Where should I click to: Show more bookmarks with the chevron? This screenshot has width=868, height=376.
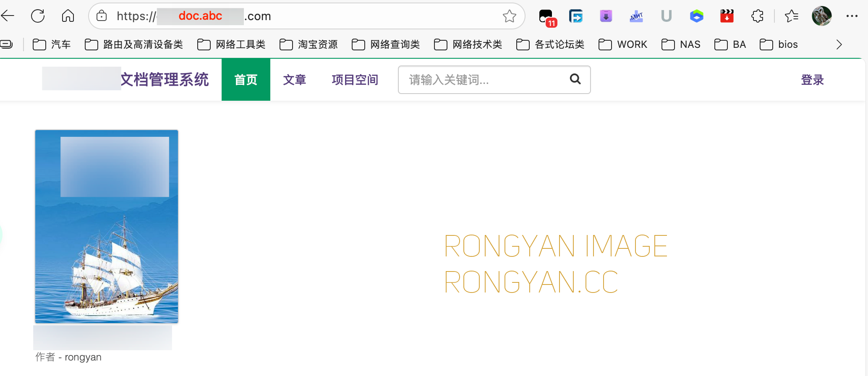click(839, 44)
